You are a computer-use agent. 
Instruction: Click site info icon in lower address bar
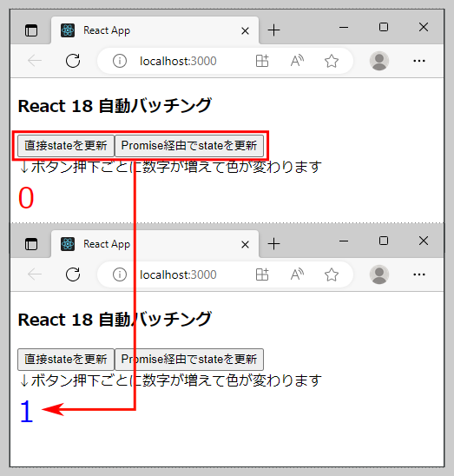click(x=120, y=274)
